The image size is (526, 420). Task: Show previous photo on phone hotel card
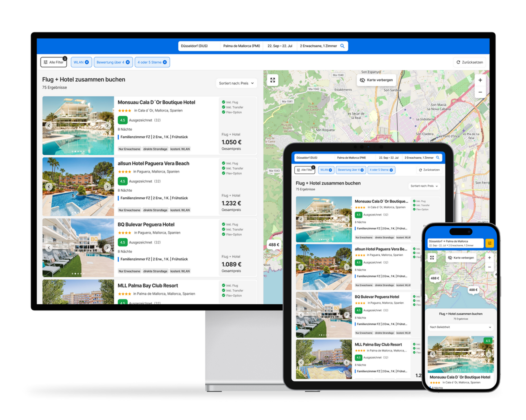(x=433, y=354)
